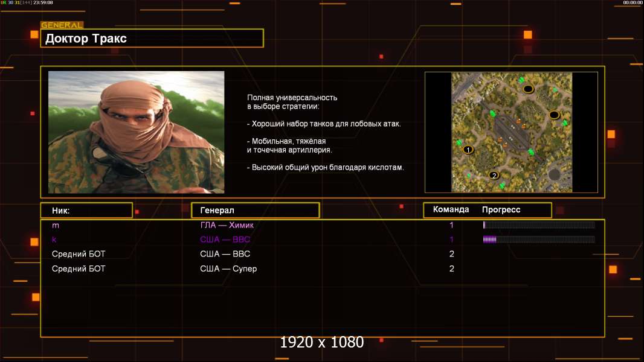Click start position 2 marker on minimap
644x362 pixels.
coord(494,176)
